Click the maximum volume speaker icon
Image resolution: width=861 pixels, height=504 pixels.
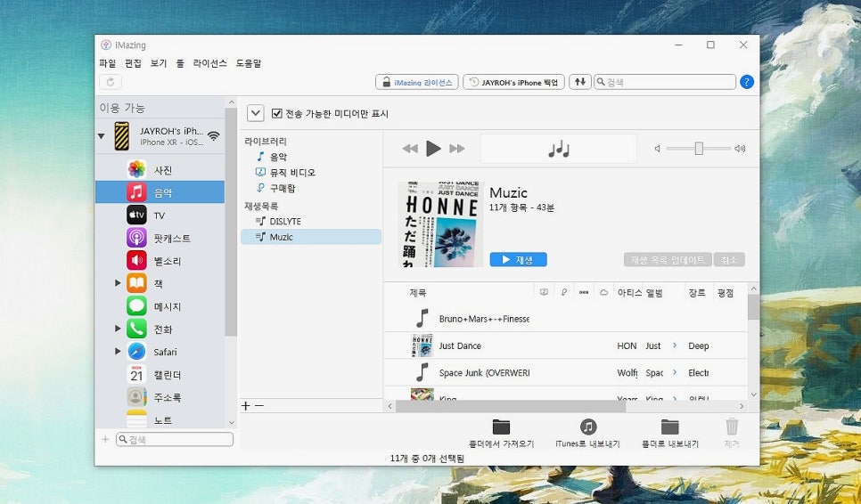coord(740,148)
